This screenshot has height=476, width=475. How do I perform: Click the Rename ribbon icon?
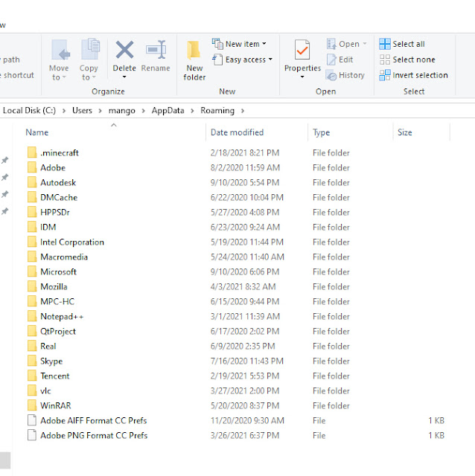(x=156, y=50)
